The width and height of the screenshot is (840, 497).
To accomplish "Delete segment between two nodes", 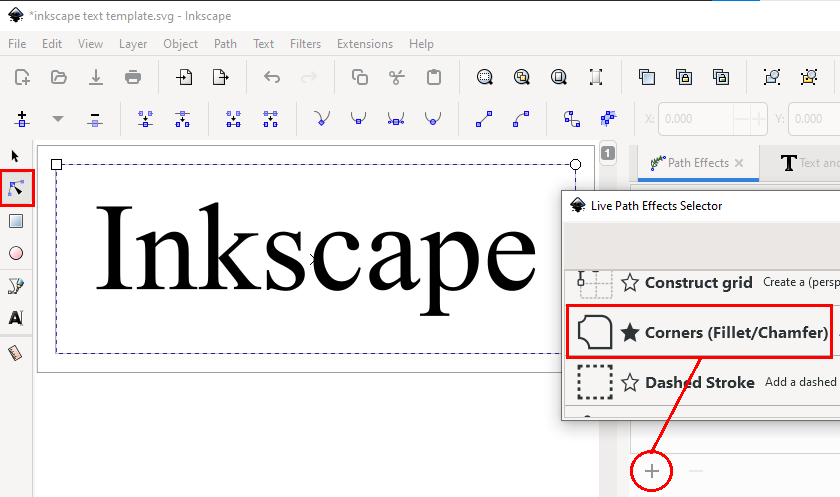I will (x=270, y=119).
